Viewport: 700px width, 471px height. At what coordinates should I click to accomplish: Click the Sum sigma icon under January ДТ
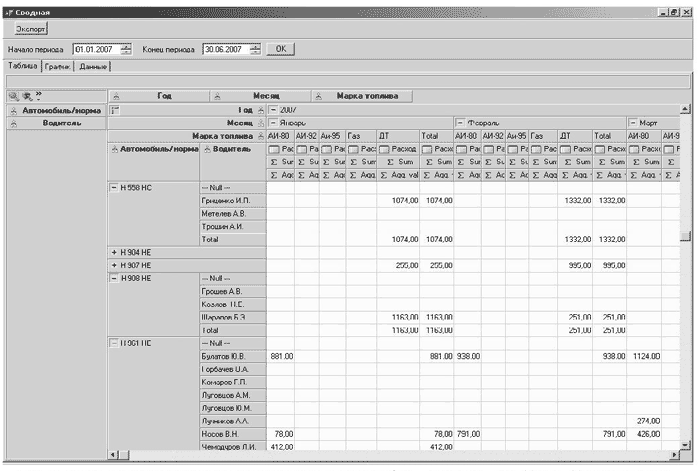391,162
